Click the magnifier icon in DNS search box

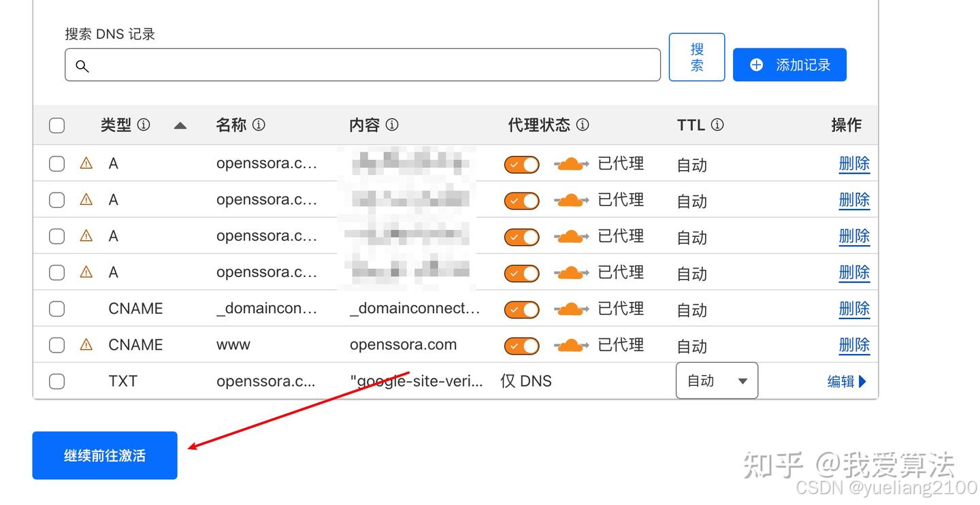(x=82, y=66)
